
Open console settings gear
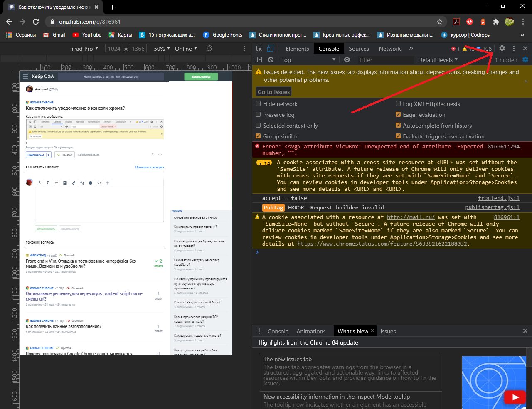tap(525, 60)
